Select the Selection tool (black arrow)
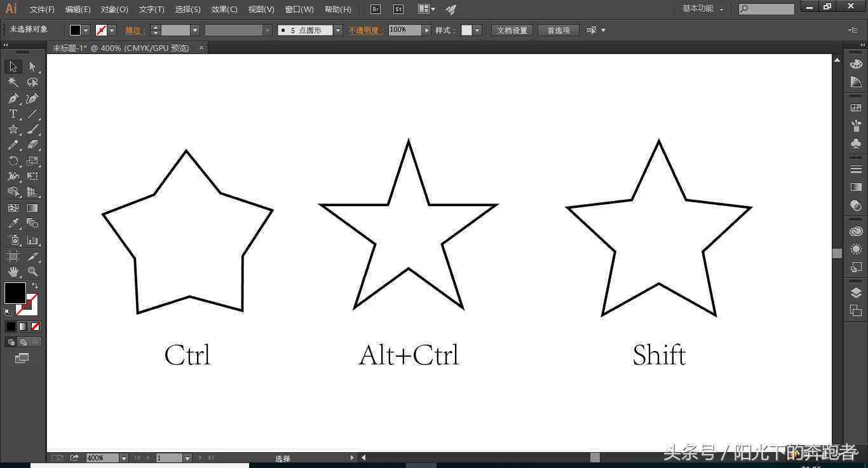Screen dimensions: 868x468 click(13, 67)
